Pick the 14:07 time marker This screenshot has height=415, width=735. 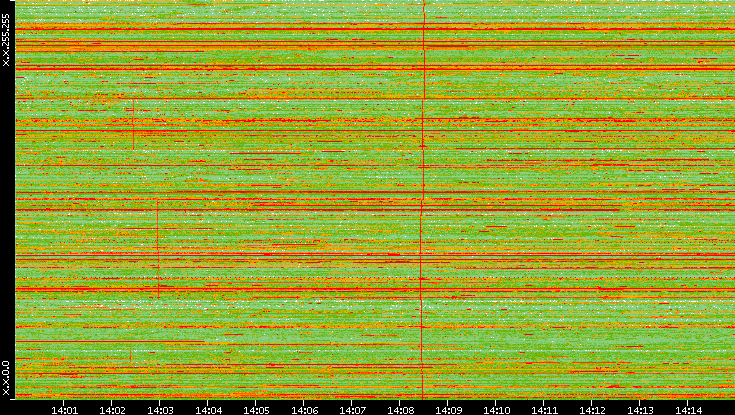pyautogui.click(x=353, y=409)
